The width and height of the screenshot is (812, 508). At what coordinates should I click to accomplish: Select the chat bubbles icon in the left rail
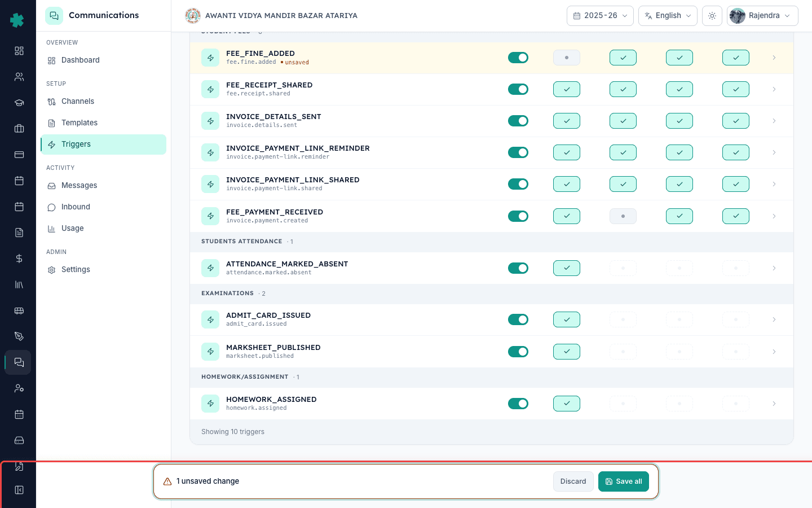tap(19, 362)
